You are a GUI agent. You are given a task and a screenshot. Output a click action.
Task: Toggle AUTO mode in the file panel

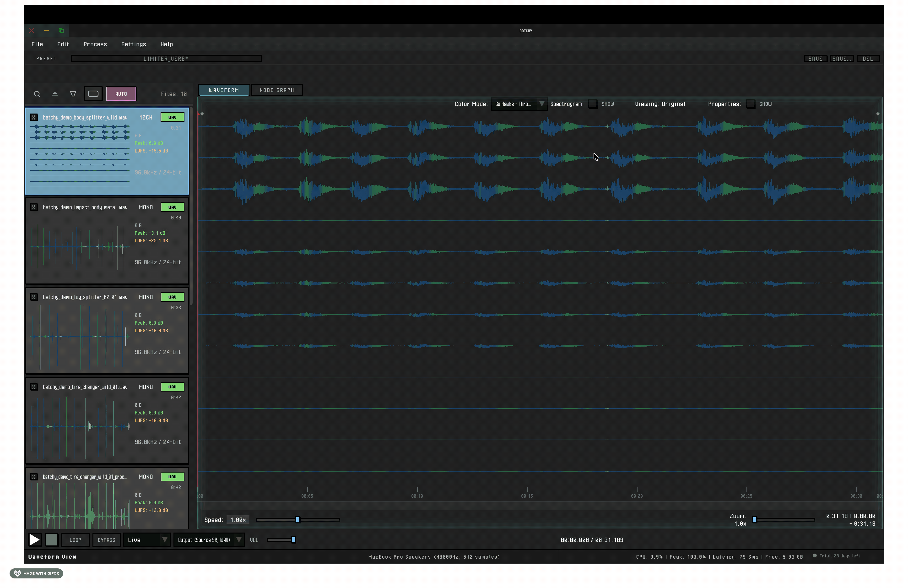pyautogui.click(x=121, y=93)
